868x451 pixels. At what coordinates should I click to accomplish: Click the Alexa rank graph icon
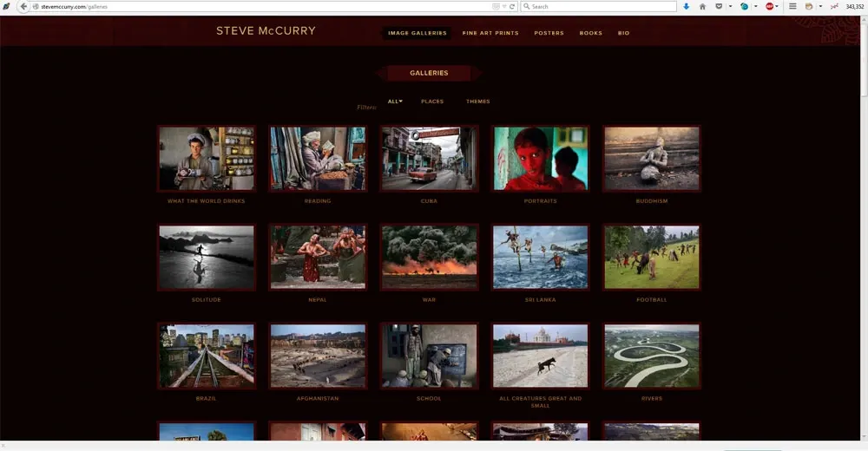(x=834, y=7)
